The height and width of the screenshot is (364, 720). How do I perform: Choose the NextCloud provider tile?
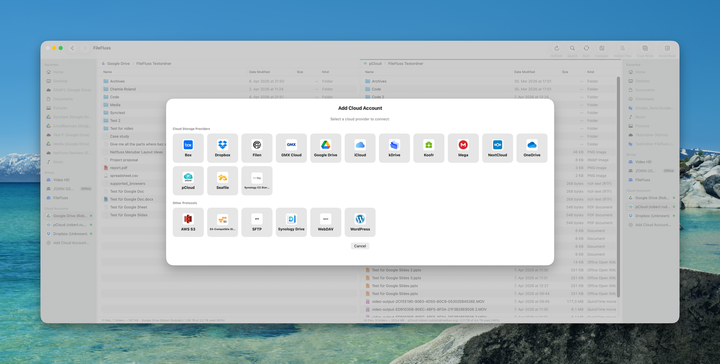pyautogui.click(x=497, y=148)
